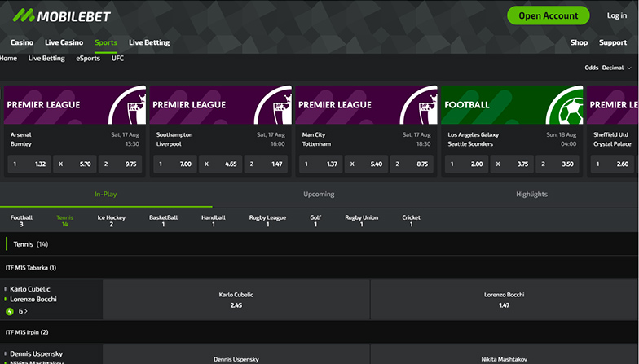Select the Cricket sport filter
639x364 pixels.
tap(411, 221)
